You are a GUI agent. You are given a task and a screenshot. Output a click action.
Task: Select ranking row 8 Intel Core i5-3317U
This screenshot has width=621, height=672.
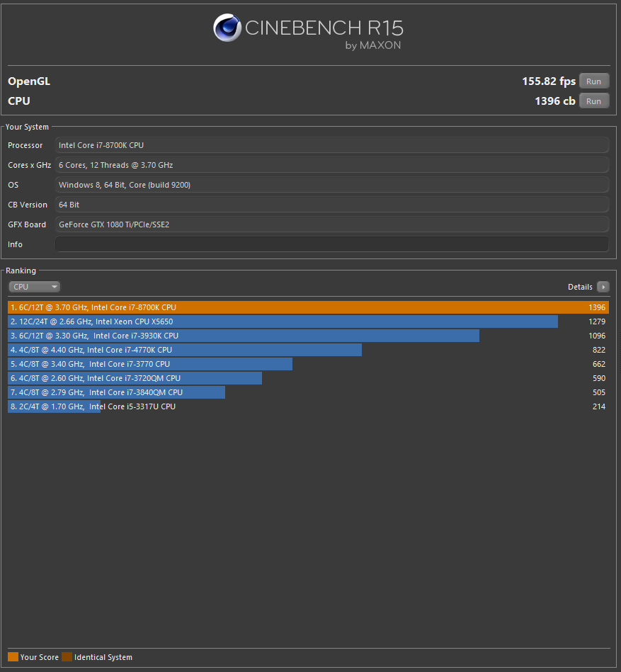tap(308, 406)
